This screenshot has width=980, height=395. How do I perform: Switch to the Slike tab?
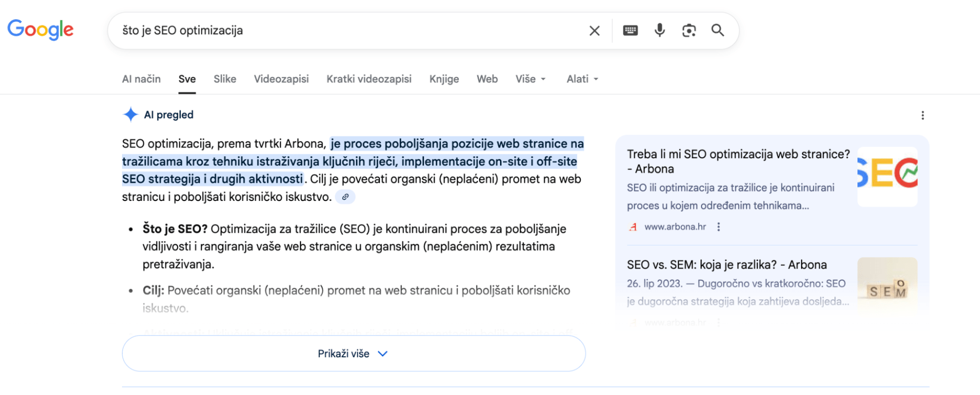click(225, 78)
